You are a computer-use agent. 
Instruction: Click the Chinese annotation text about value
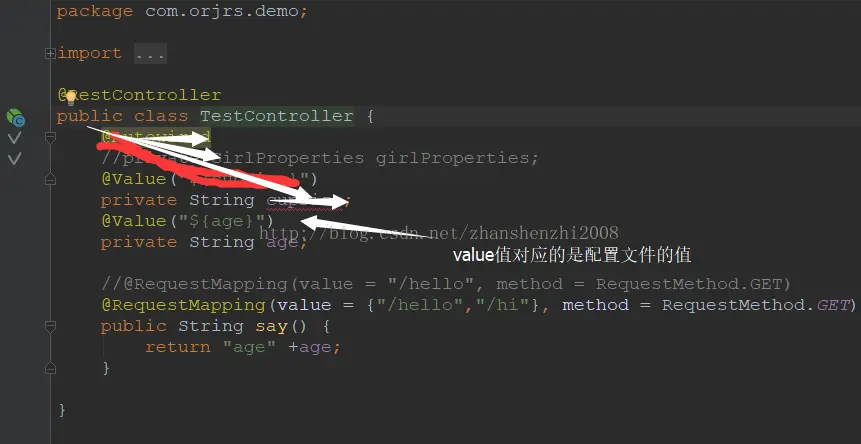tap(572, 255)
